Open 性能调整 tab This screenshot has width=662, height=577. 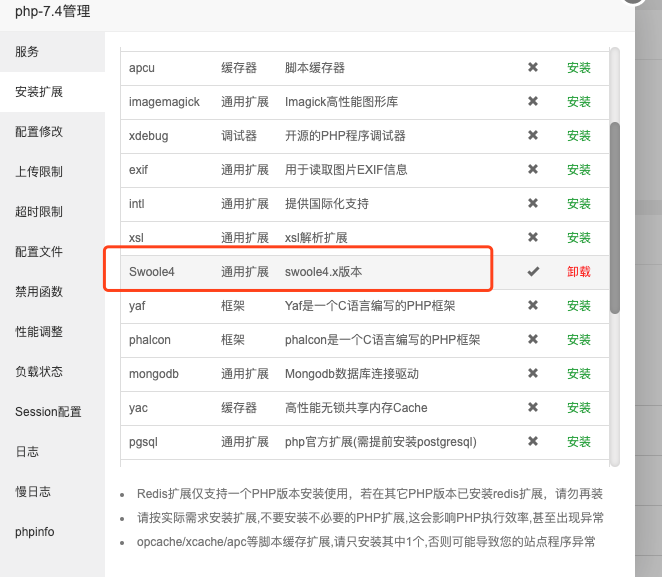52,331
